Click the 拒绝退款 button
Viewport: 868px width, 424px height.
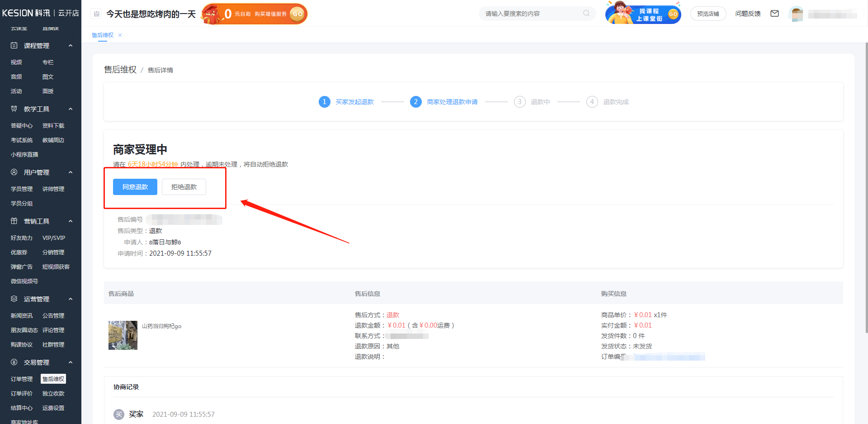pyautogui.click(x=184, y=187)
